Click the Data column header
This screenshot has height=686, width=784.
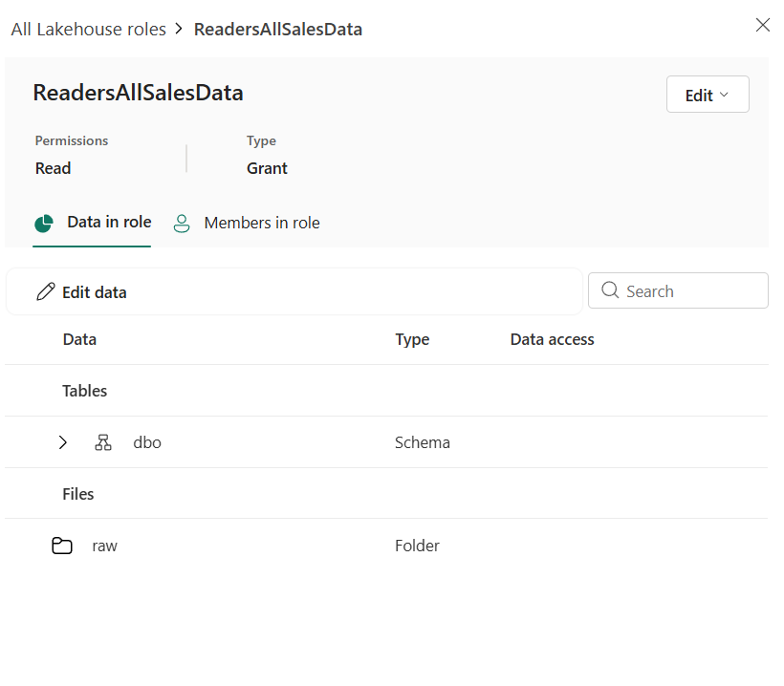coord(79,340)
